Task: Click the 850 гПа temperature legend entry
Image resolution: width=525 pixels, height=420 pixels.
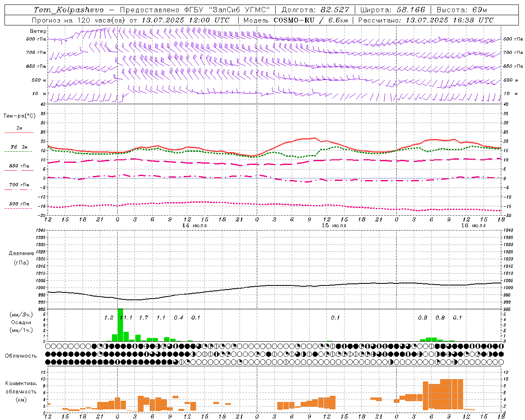Action: [x=19, y=166]
